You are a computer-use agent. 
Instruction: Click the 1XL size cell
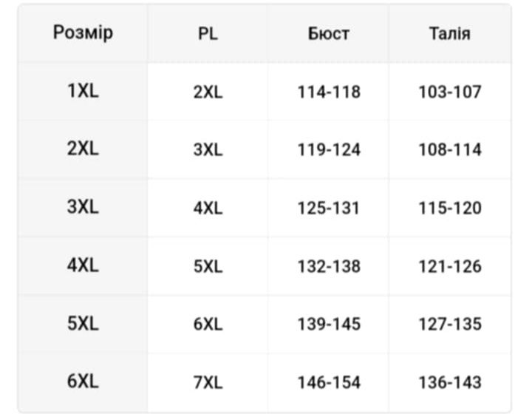coord(83,92)
